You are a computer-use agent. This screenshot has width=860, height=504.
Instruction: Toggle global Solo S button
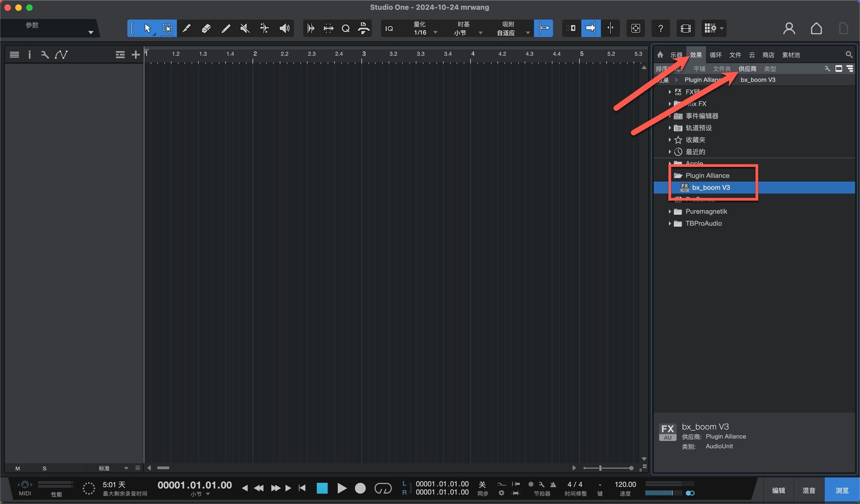tap(44, 468)
